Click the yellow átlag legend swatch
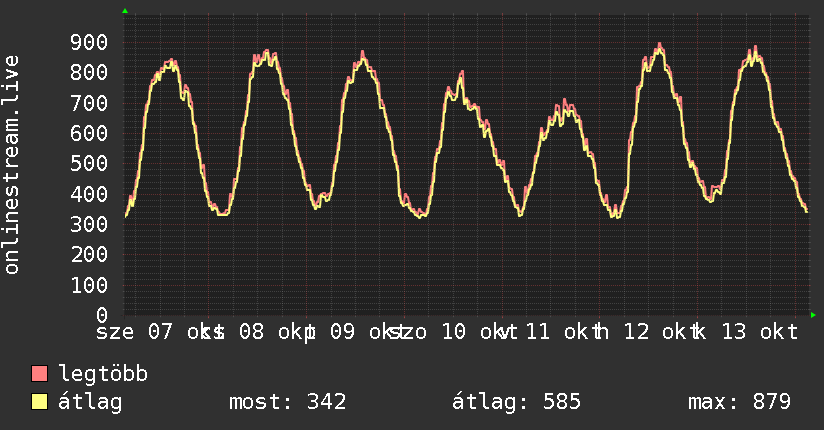This screenshot has width=824, height=430. [39, 402]
